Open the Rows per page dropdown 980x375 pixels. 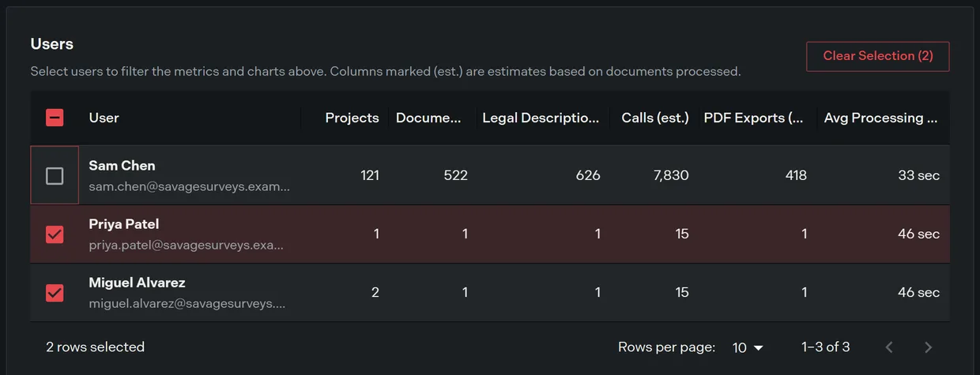[x=748, y=347]
